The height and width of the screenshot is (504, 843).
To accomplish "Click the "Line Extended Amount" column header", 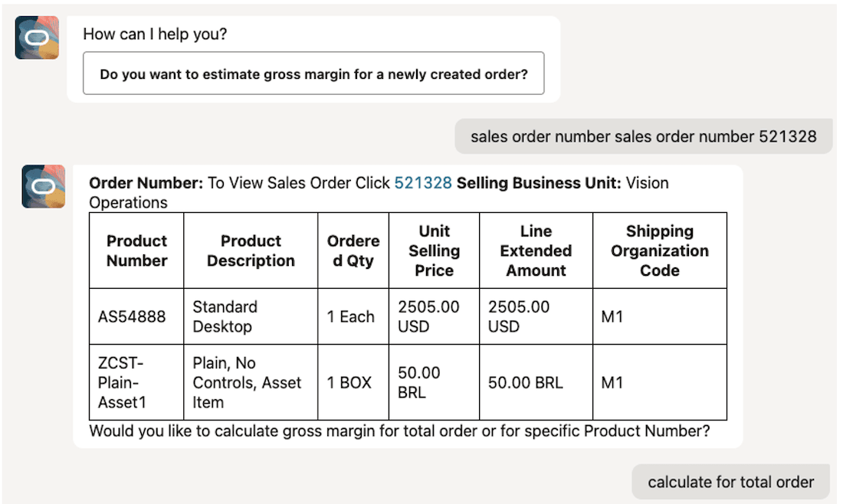I will click(x=536, y=250).
